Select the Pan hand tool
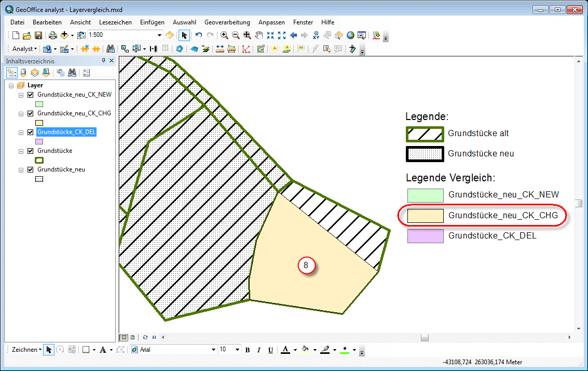 click(258, 35)
